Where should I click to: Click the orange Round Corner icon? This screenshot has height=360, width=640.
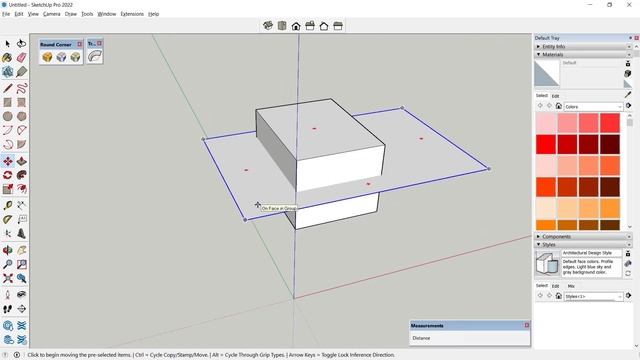[x=47, y=57]
